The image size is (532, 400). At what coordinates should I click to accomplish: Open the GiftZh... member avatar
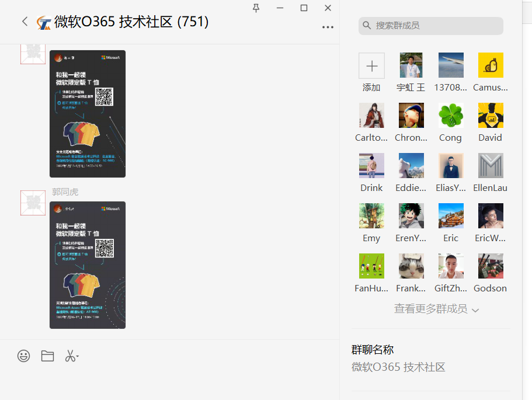pyautogui.click(x=451, y=266)
